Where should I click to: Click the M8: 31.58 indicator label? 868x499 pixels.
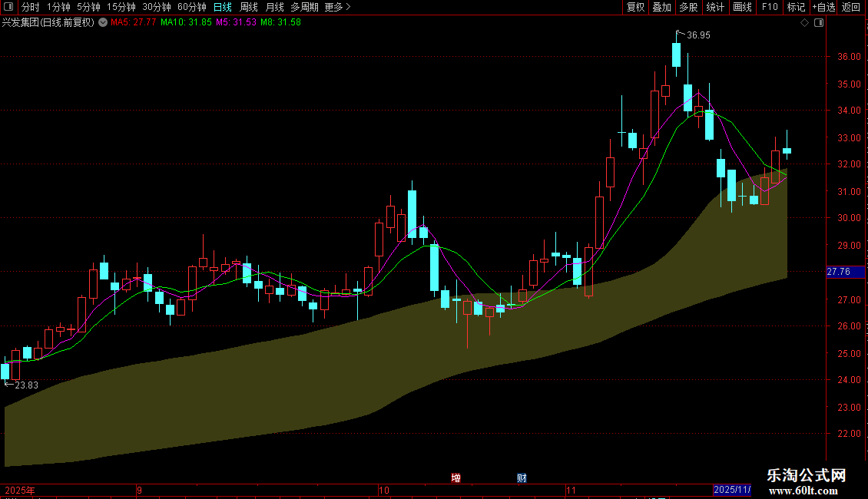click(x=280, y=22)
